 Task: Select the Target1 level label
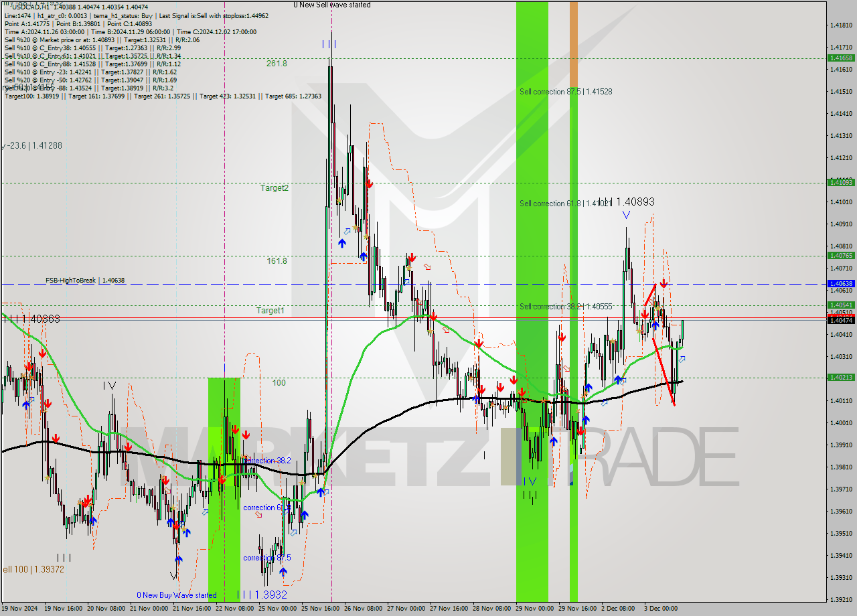pyautogui.click(x=270, y=311)
